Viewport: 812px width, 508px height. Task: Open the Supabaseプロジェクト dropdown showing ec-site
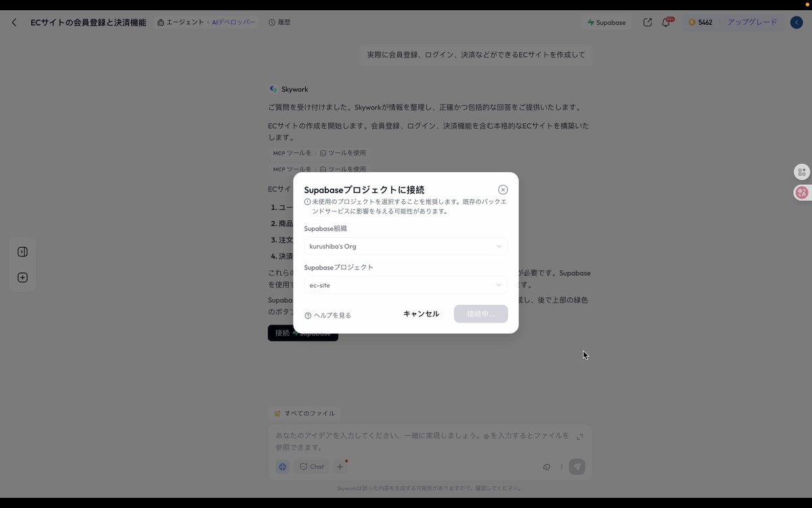[x=405, y=284]
